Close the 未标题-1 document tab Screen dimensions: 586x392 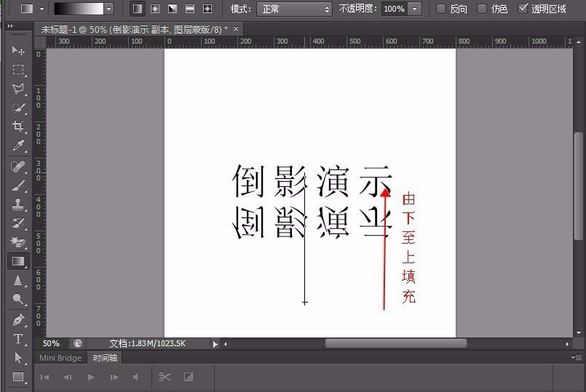pos(236,28)
